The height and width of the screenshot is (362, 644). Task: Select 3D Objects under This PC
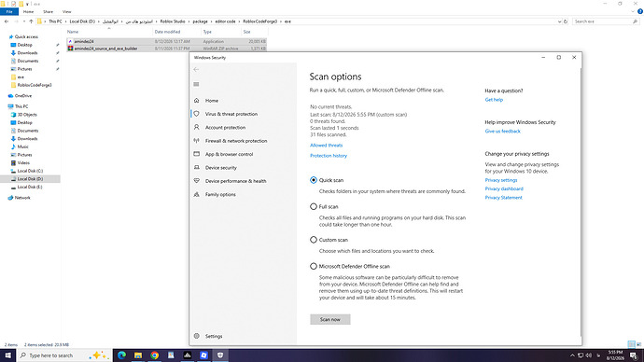click(27, 115)
